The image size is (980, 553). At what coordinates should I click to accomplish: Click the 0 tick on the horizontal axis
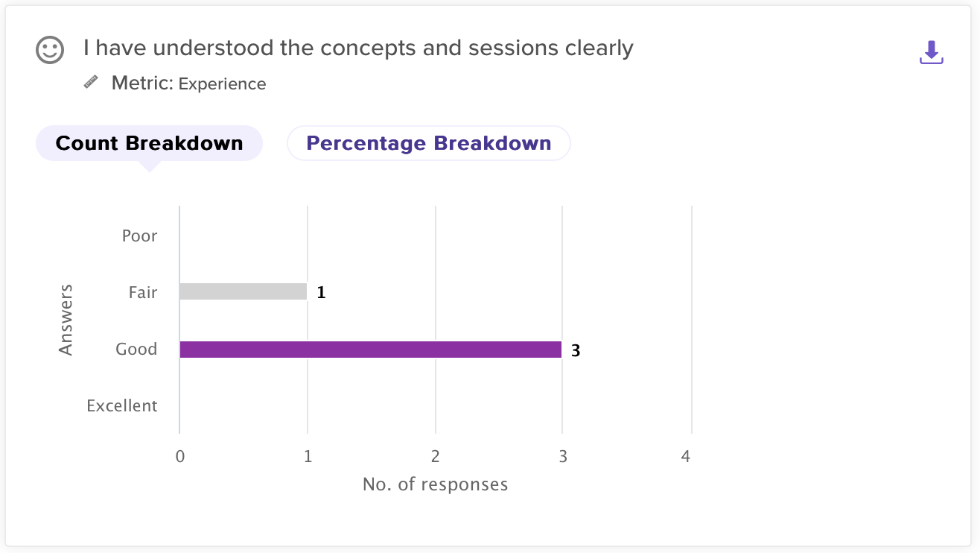[x=180, y=456]
